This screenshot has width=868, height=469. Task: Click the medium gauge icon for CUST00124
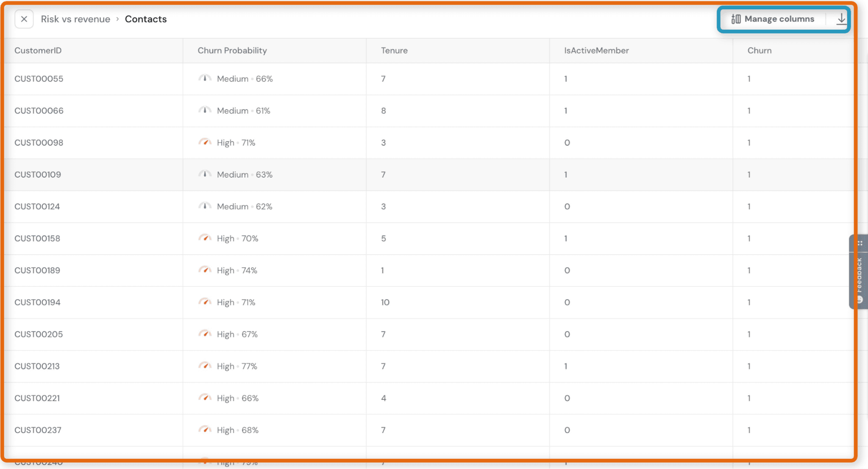tap(205, 206)
